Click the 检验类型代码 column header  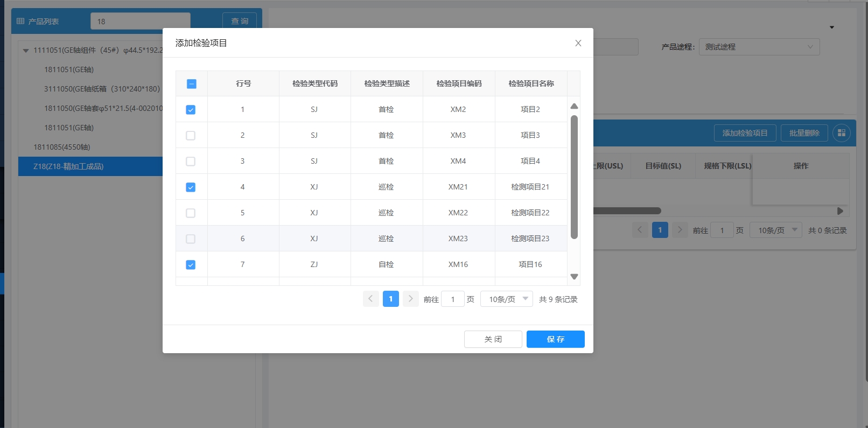point(315,83)
